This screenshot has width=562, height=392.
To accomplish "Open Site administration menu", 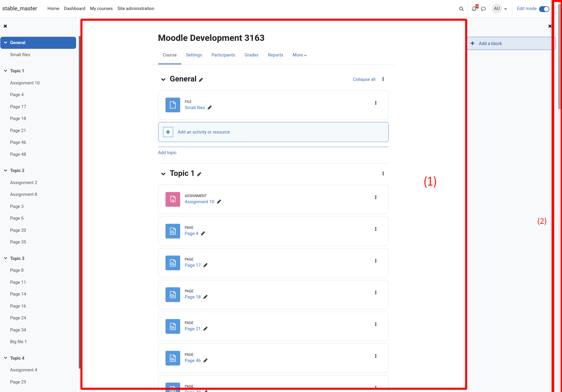I will tap(136, 9).
